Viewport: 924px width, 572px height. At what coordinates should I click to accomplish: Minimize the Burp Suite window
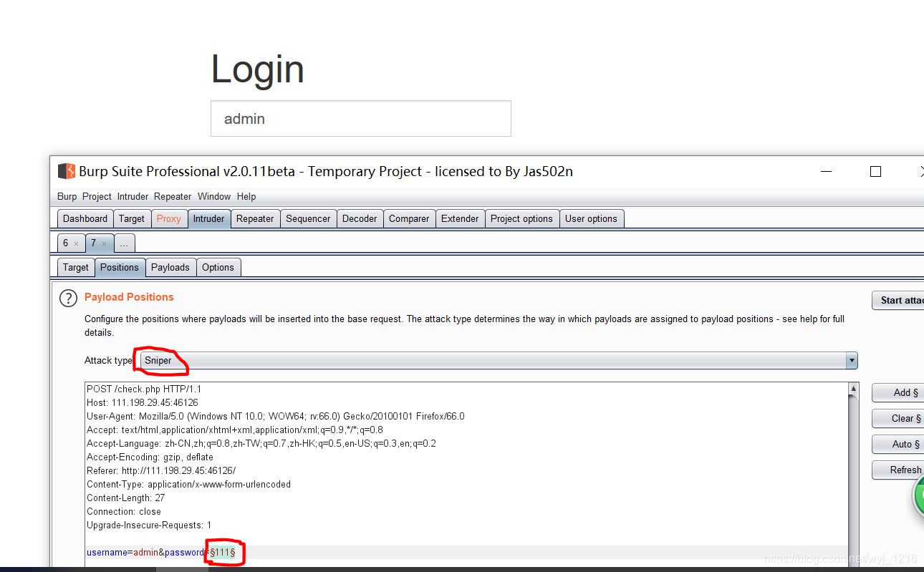point(827,171)
